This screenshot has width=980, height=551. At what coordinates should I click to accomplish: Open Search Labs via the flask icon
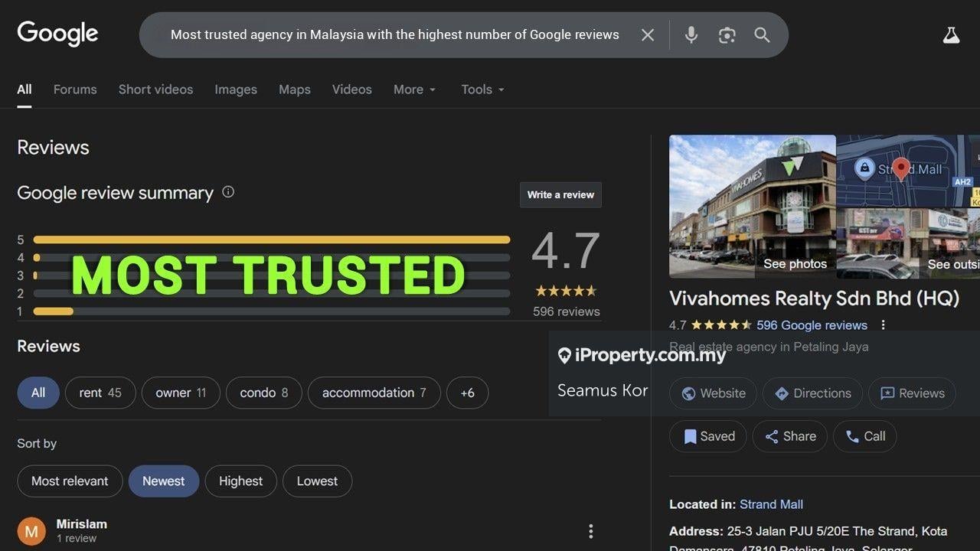pyautogui.click(x=951, y=34)
